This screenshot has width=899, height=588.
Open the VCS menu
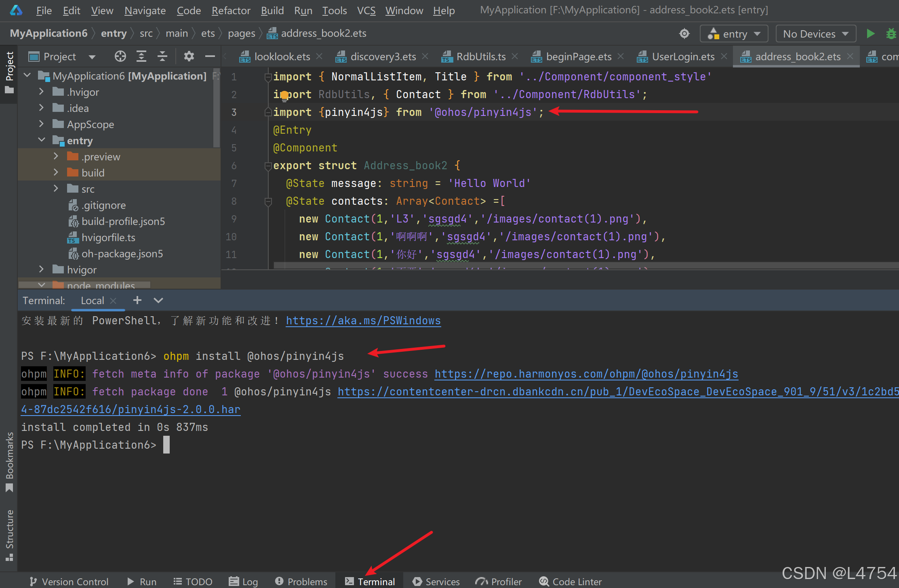coord(366,10)
